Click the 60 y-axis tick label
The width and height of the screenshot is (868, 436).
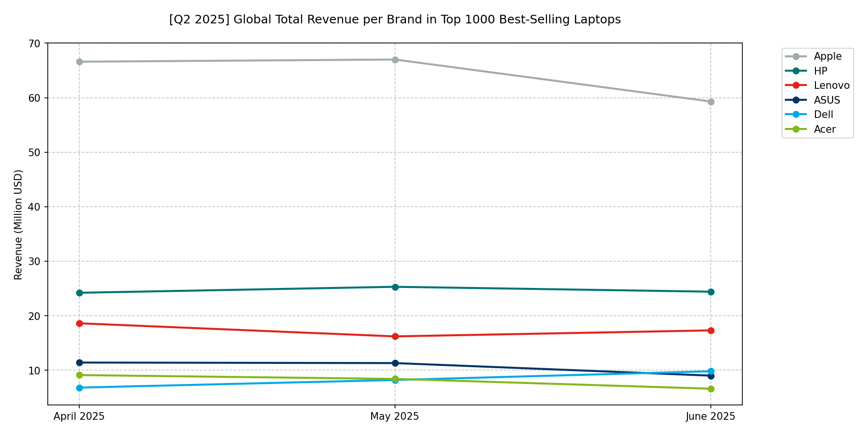[x=35, y=98]
